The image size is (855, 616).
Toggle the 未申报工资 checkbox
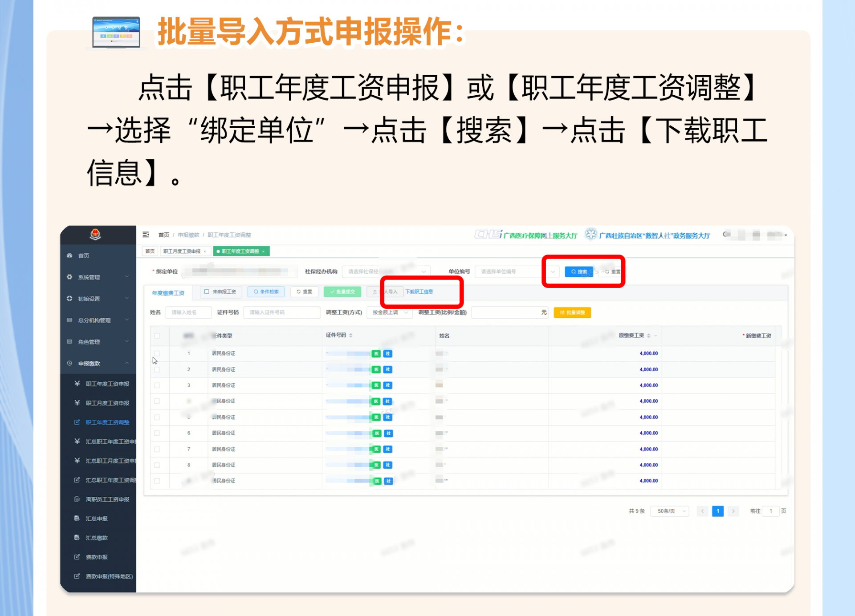(x=207, y=292)
